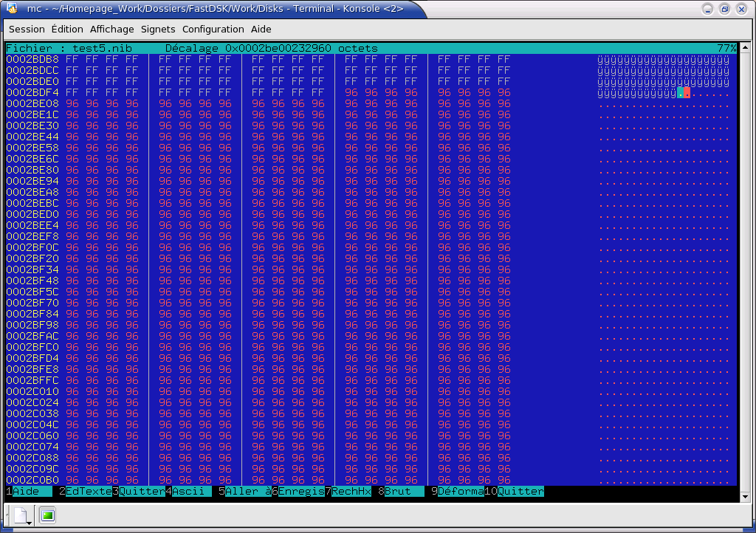756x533 pixels.
Task: Click the address 0002C010
Action: point(32,392)
